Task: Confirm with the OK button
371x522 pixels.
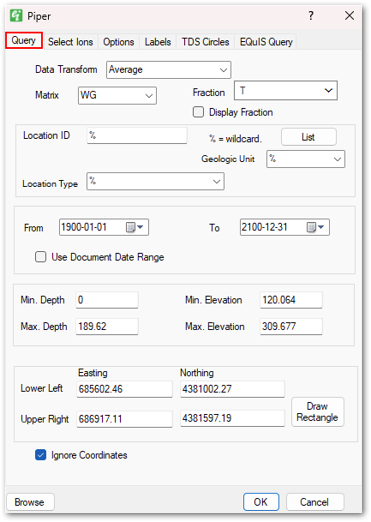Action: [x=261, y=502]
